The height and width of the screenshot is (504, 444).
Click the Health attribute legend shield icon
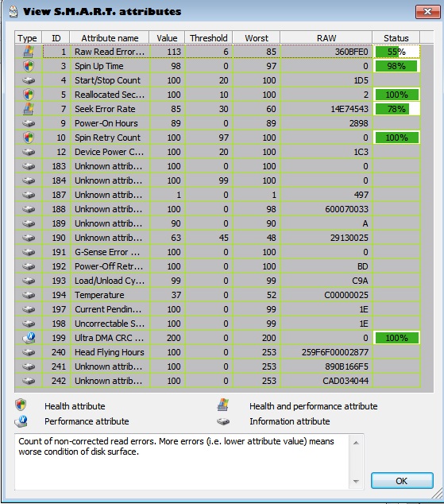click(21, 405)
